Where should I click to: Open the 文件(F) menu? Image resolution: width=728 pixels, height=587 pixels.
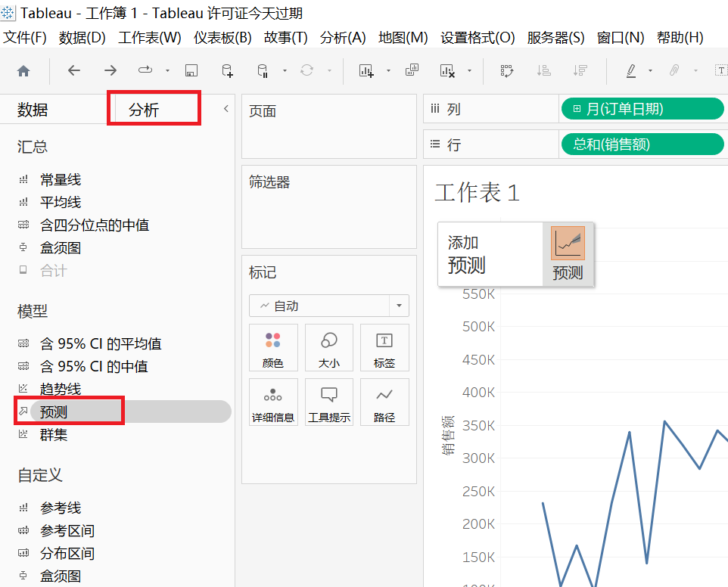25,37
